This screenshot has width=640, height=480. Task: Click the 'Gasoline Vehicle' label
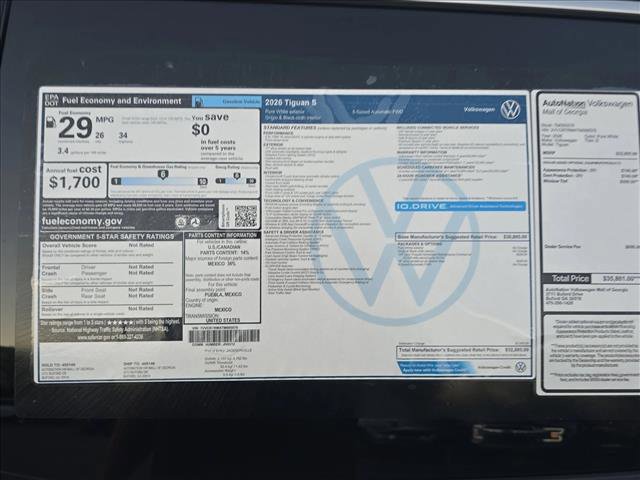[241, 101]
